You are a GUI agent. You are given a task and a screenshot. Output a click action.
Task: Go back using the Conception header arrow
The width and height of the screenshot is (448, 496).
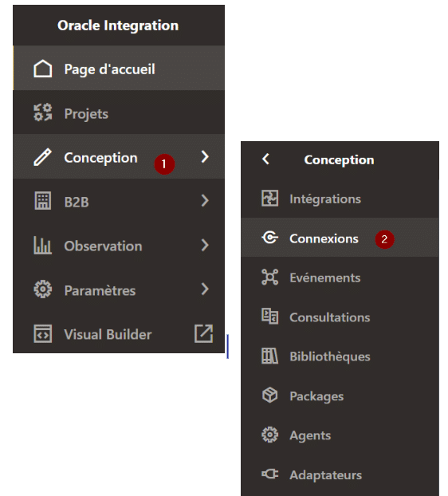tap(266, 159)
